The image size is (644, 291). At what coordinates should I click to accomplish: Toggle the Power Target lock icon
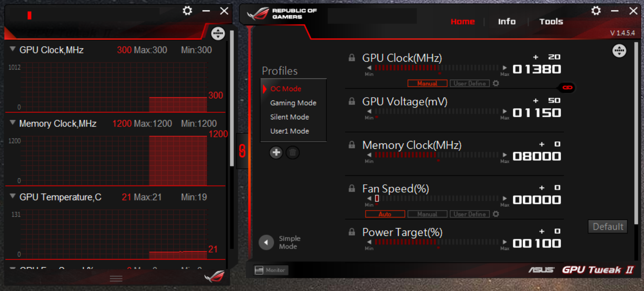(351, 232)
